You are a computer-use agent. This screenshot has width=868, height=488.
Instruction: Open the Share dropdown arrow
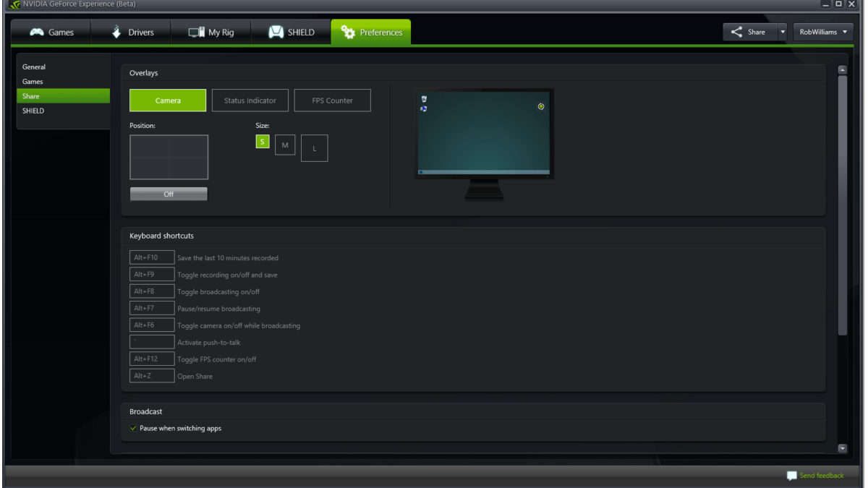click(x=782, y=32)
